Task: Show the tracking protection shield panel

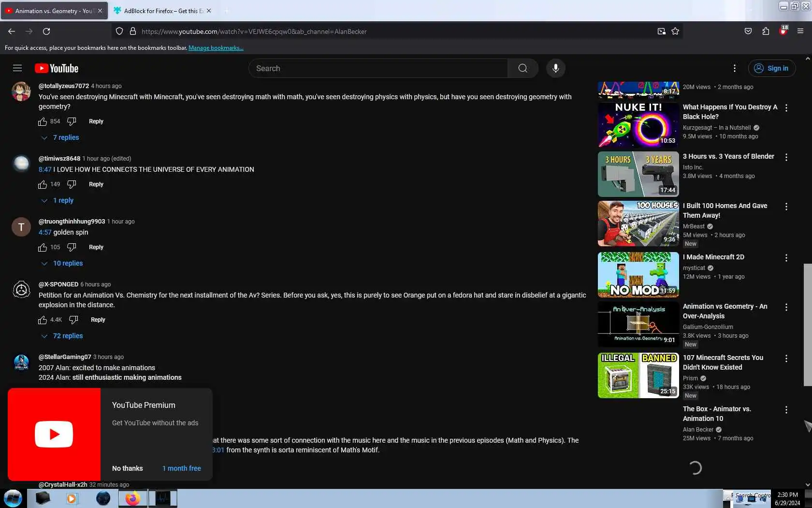Action: (119, 31)
